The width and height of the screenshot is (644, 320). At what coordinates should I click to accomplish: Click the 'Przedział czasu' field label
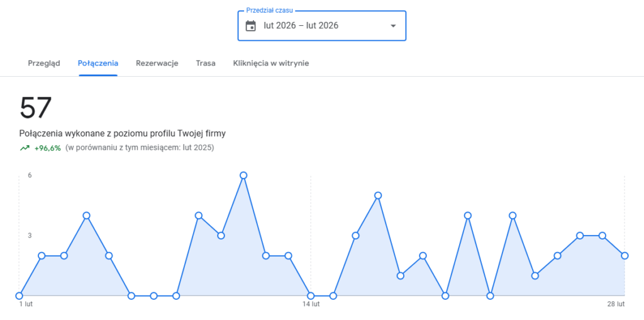(269, 10)
